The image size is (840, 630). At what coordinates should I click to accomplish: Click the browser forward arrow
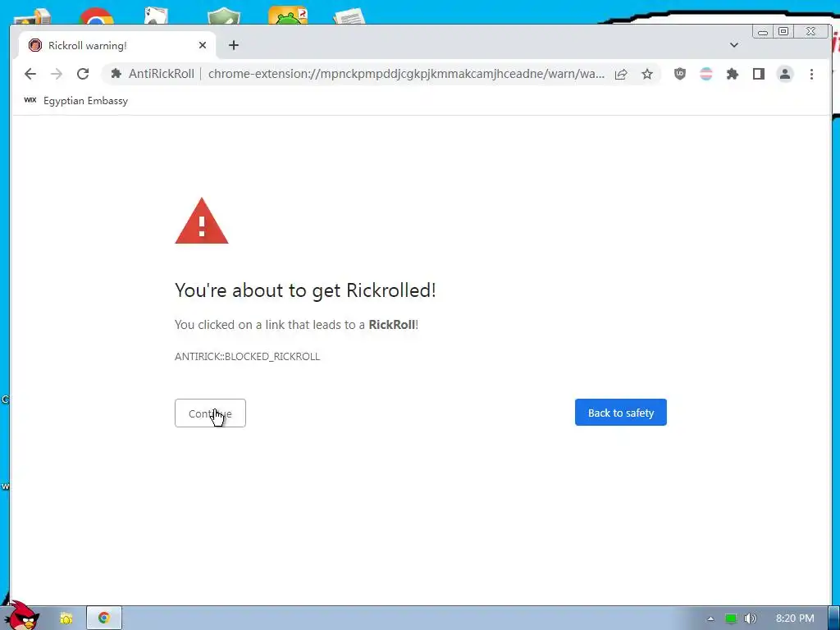tap(57, 74)
